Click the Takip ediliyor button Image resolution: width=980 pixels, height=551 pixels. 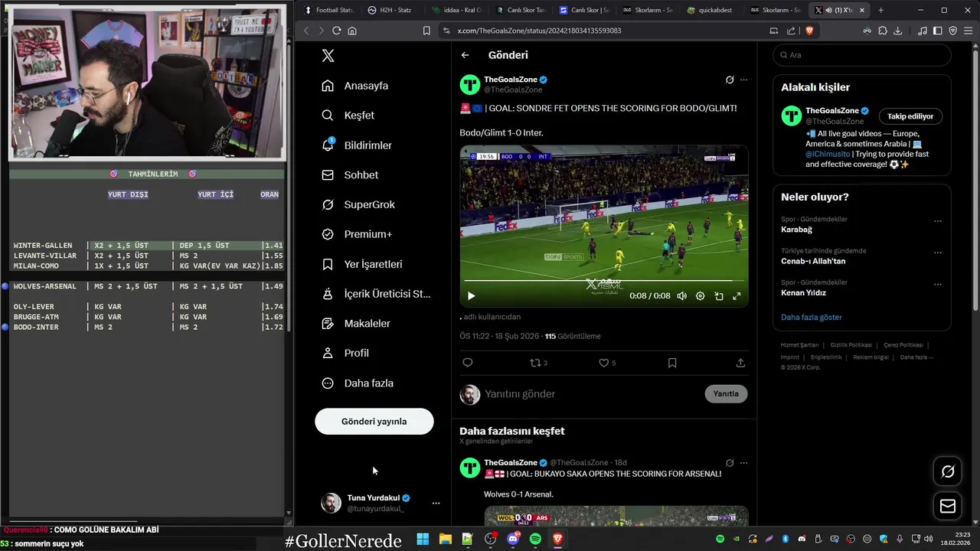[910, 116]
